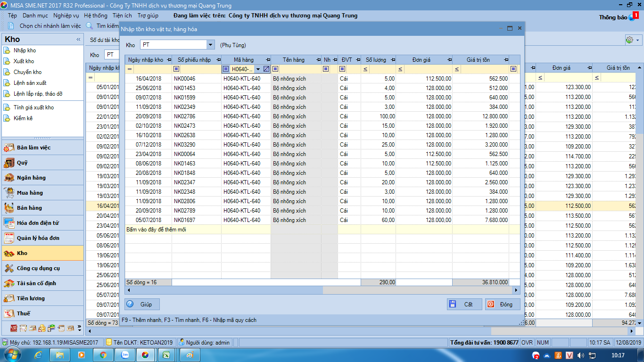Open the Mã hàng filter dropdown arrow
This screenshot has height=362, width=644.
point(258,69)
